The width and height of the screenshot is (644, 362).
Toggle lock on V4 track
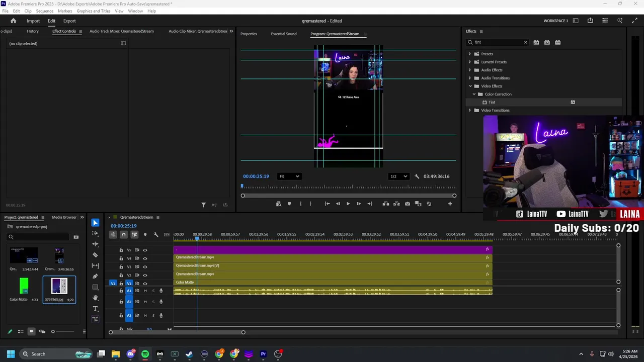point(121,258)
